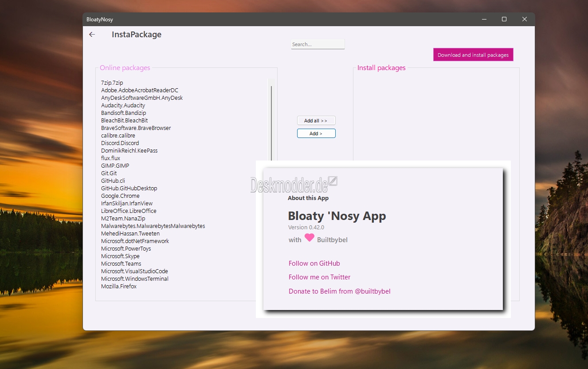The width and height of the screenshot is (588, 369).
Task: Select 7zip.7zip package
Action: pyautogui.click(x=112, y=83)
